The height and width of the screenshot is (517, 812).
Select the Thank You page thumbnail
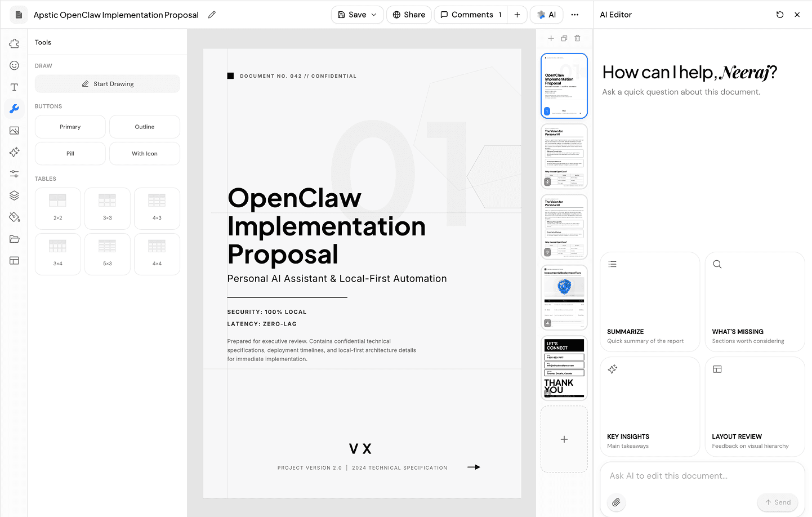[564, 368]
